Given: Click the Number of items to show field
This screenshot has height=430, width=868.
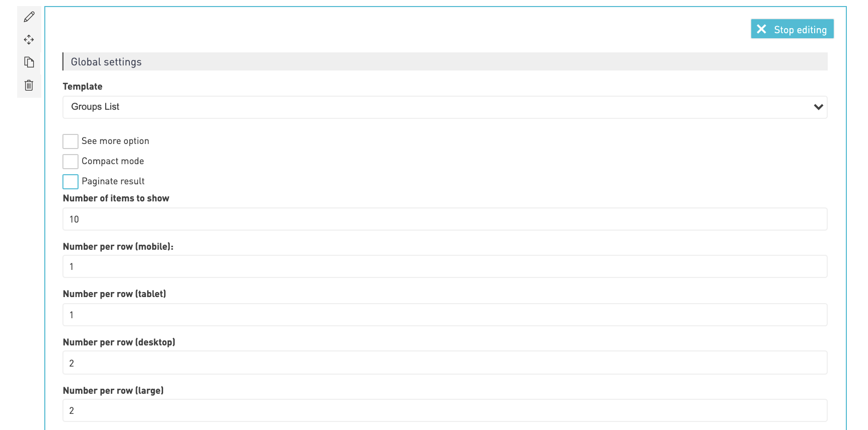Looking at the screenshot, I should (445, 220).
